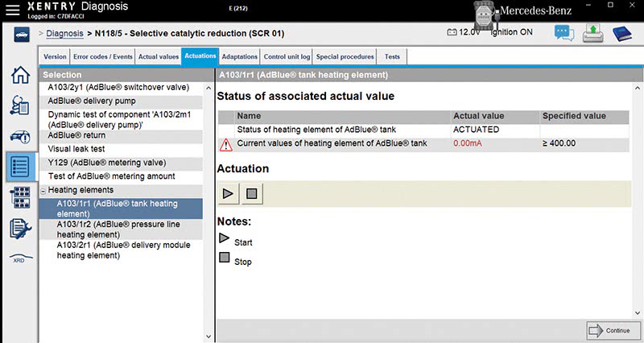
Task: Select Y129 AdBlue metering valve
Action: (122, 163)
